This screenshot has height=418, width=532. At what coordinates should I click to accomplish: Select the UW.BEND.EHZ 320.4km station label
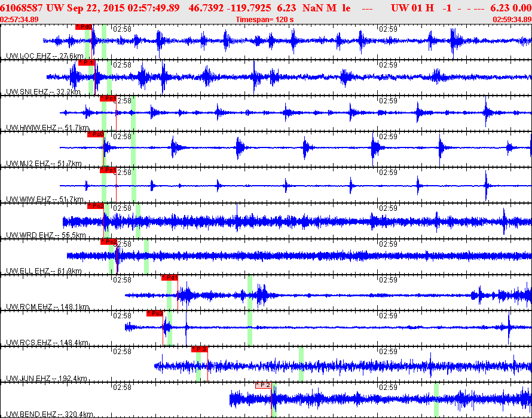click(50, 414)
